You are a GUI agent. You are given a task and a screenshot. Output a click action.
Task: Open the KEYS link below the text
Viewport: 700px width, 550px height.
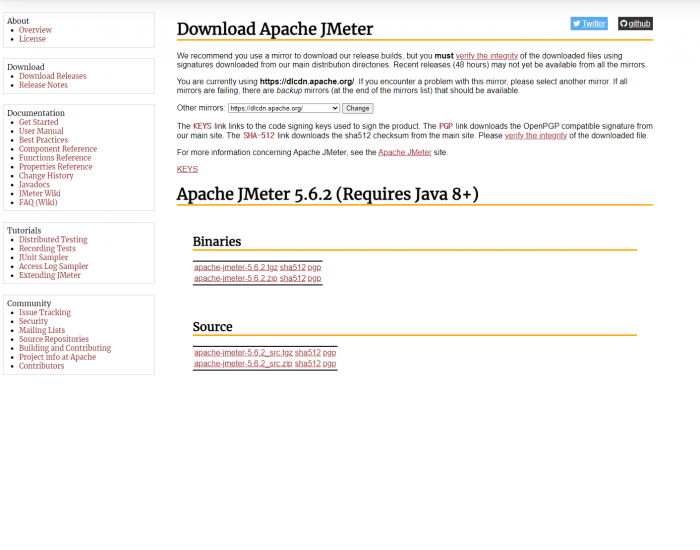(x=187, y=169)
